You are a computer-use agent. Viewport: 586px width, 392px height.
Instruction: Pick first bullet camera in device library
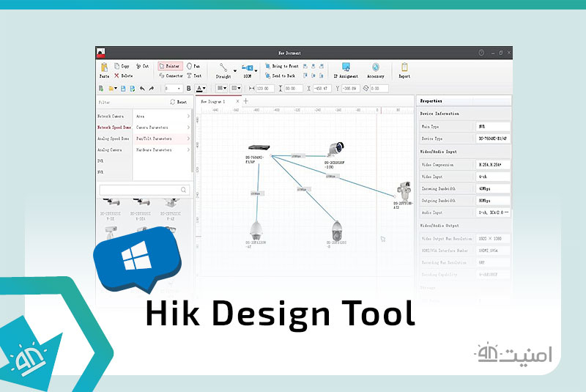(x=111, y=202)
